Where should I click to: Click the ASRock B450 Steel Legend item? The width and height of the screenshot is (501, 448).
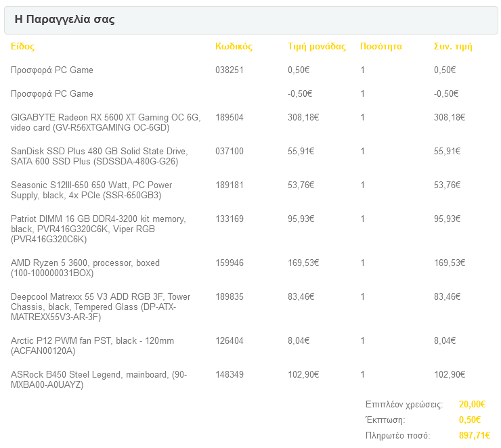(99, 380)
